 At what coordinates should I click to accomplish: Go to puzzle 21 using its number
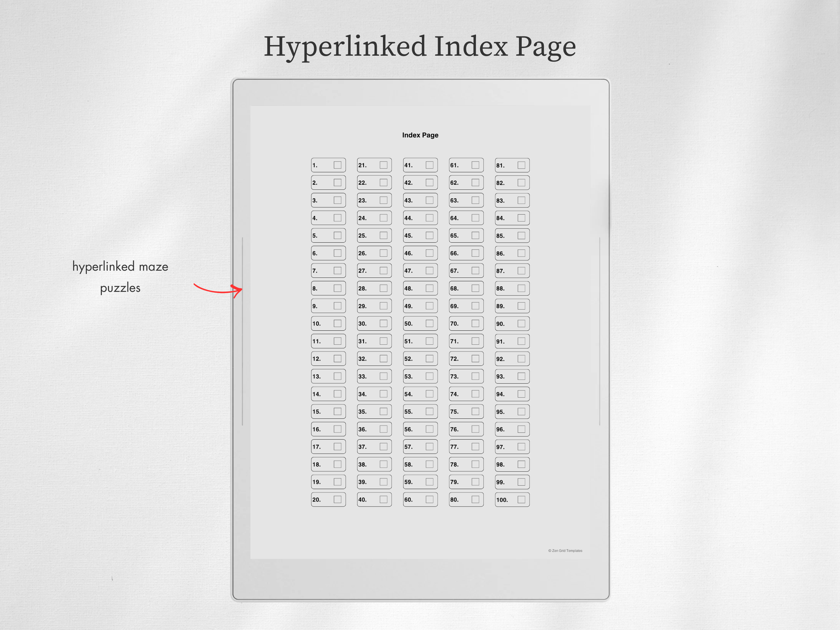[362, 165]
